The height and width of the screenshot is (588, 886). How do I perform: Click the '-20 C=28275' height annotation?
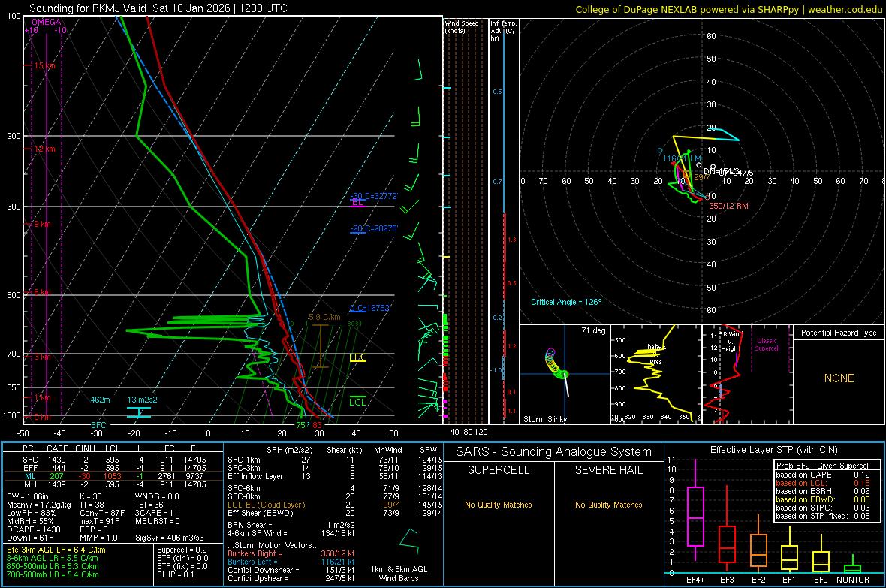(374, 228)
